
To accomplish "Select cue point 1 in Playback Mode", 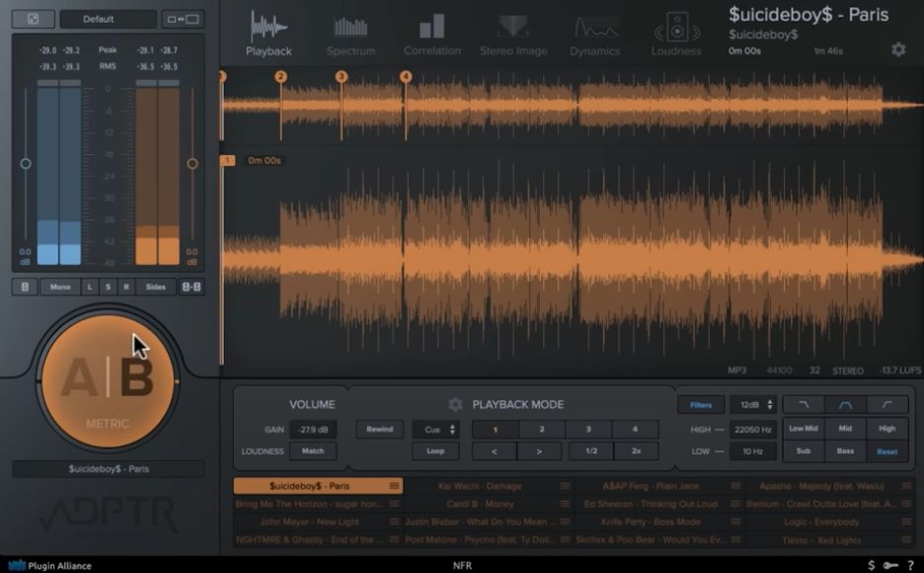I will coord(495,429).
